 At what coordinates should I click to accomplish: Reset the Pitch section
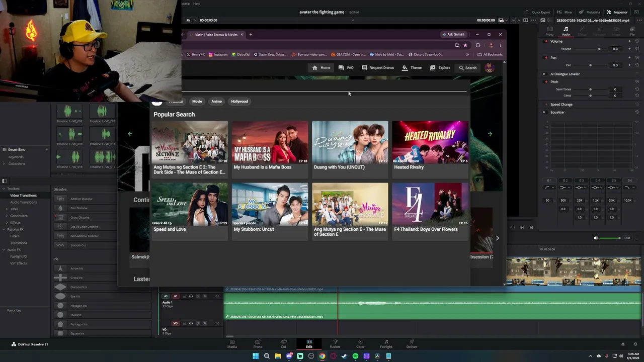click(x=637, y=81)
